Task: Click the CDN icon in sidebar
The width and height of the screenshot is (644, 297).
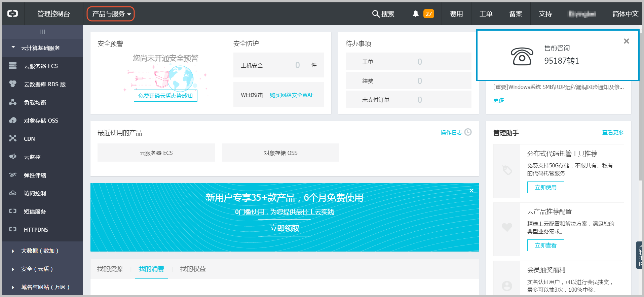Action: pyautogui.click(x=13, y=138)
